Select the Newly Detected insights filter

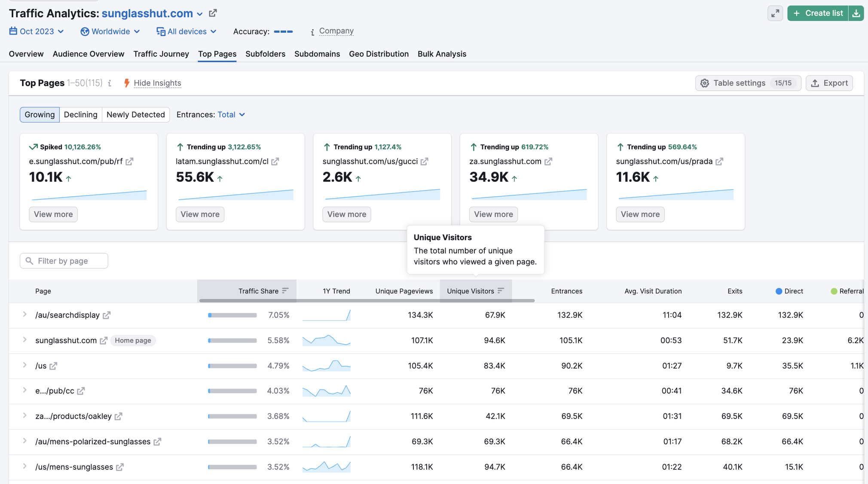coord(136,115)
